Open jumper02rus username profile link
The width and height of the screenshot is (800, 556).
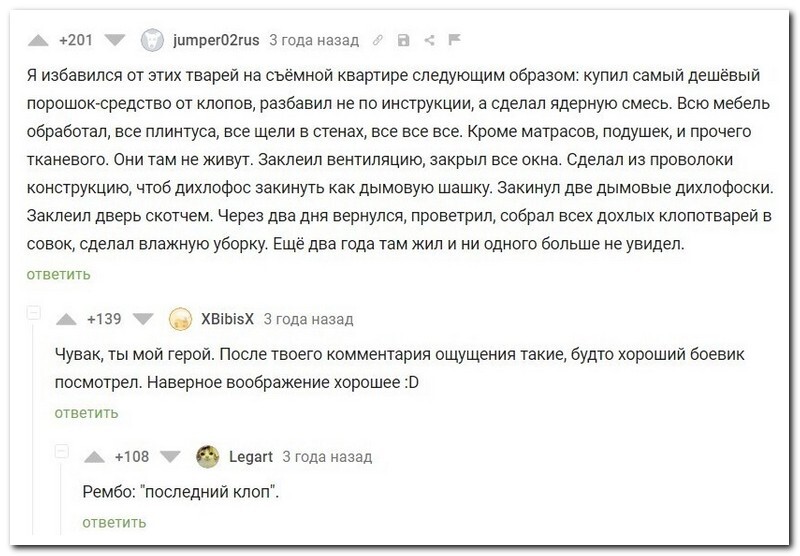point(215,41)
